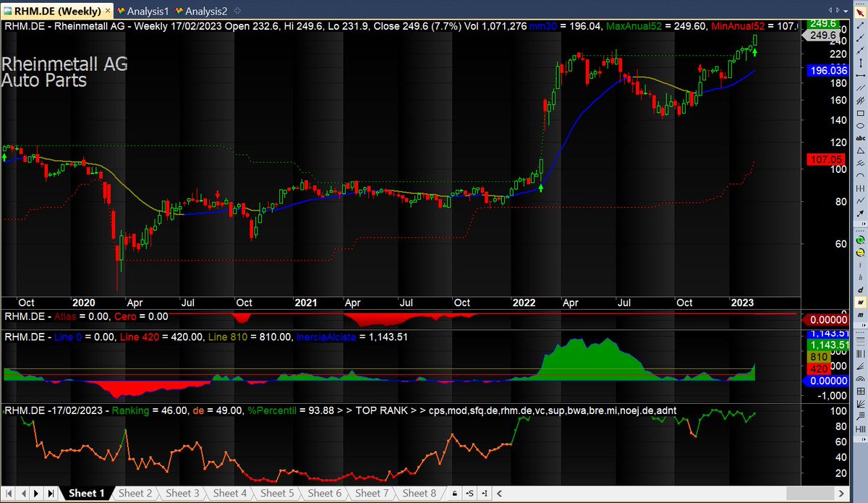This screenshot has width=868, height=503.
Task: Select Fibonacci time zones vertical tool
Action: [x=861, y=354]
